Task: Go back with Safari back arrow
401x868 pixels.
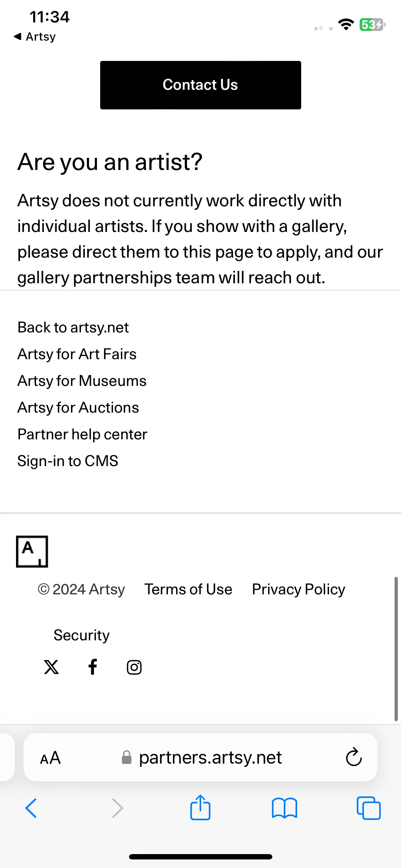Action: pos(31,808)
